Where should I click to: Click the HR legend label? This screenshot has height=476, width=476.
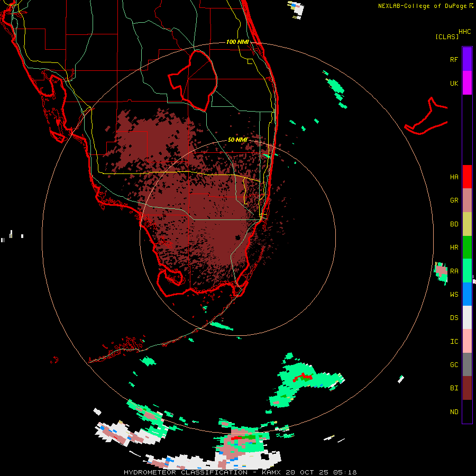[x=454, y=247]
